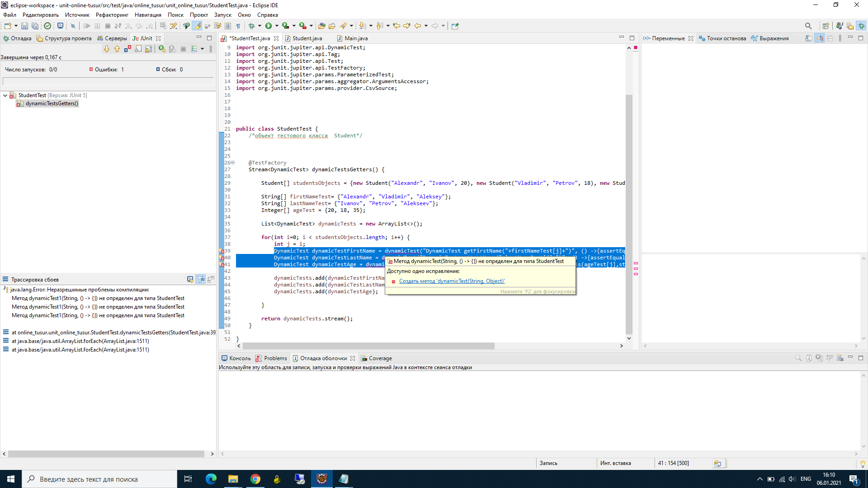Open dropdown arrow next to New icon
Screen dimensions: 868x488
16,26
